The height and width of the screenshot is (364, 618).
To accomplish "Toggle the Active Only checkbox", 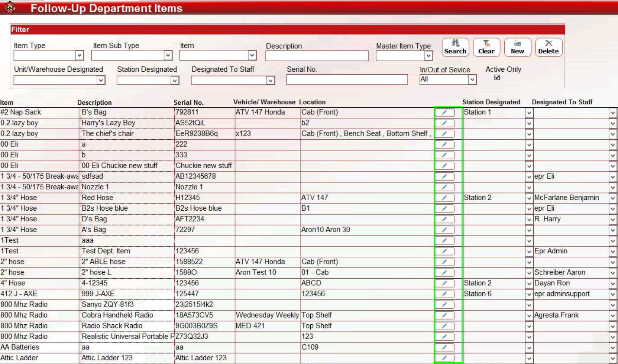I will (x=497, y=78).
